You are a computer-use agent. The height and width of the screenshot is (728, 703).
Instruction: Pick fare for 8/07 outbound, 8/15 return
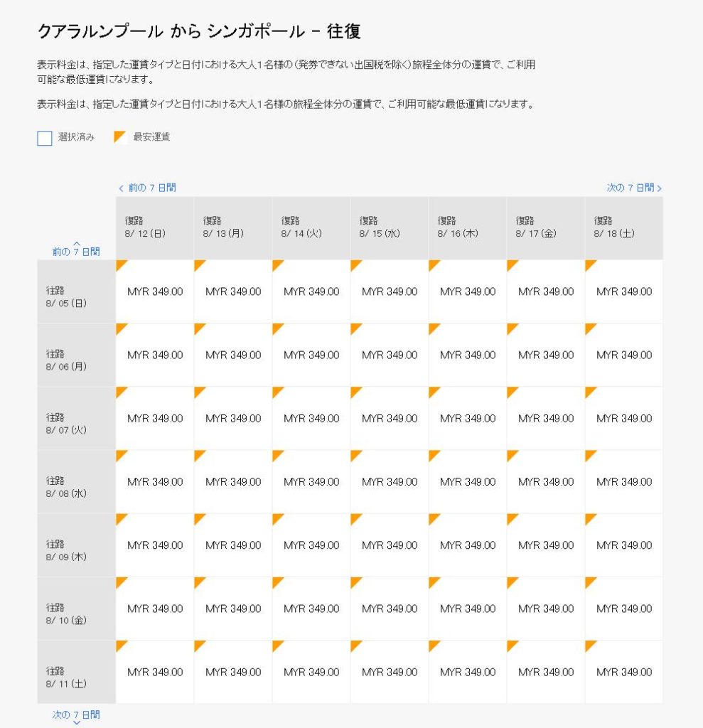[x=389, y=418]
